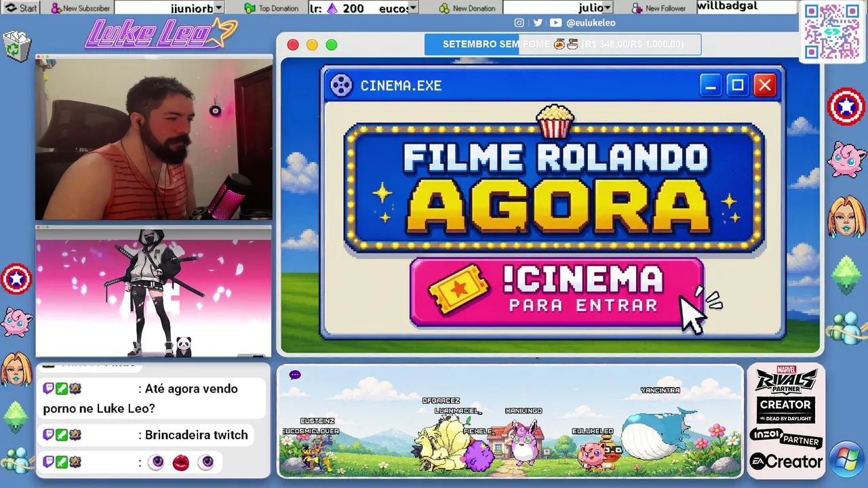Click the popcorn bucket icon
The height and width of the screenshot is (488, 868).
pyautogui.click(x=555, y=121)
